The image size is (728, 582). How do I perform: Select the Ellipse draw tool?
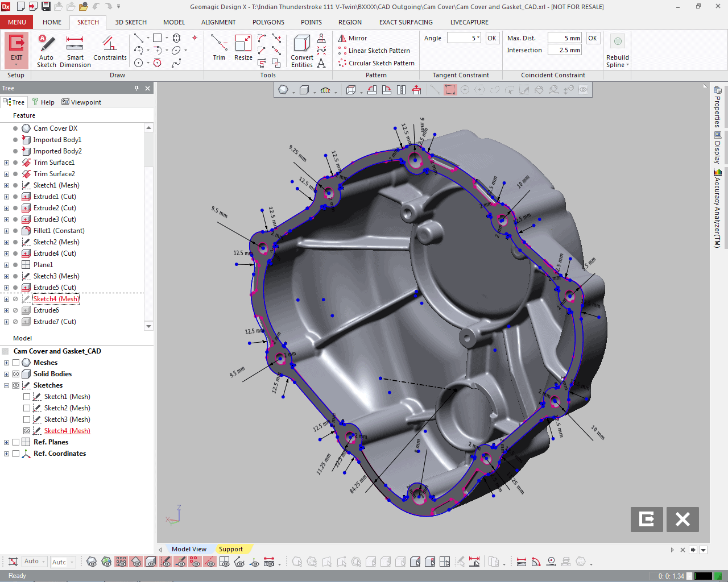pos(176,51)
